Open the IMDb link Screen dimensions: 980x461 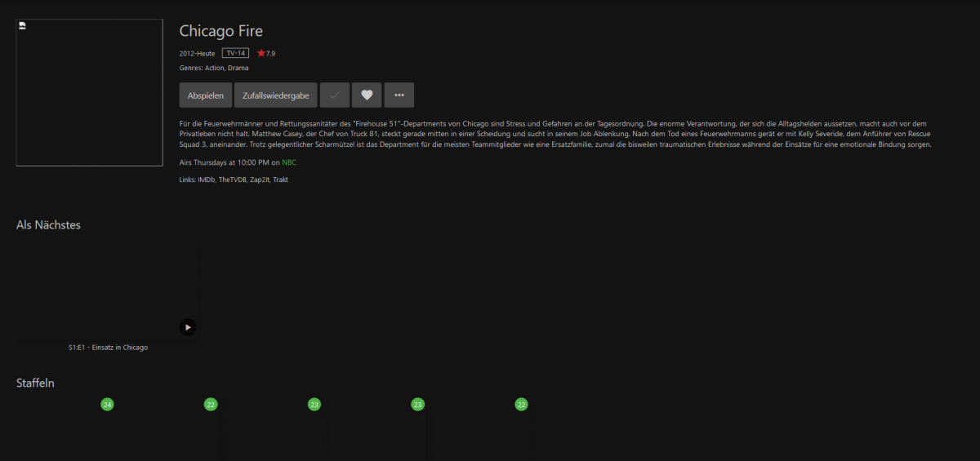pyautogui.click(x=207, y=180)
